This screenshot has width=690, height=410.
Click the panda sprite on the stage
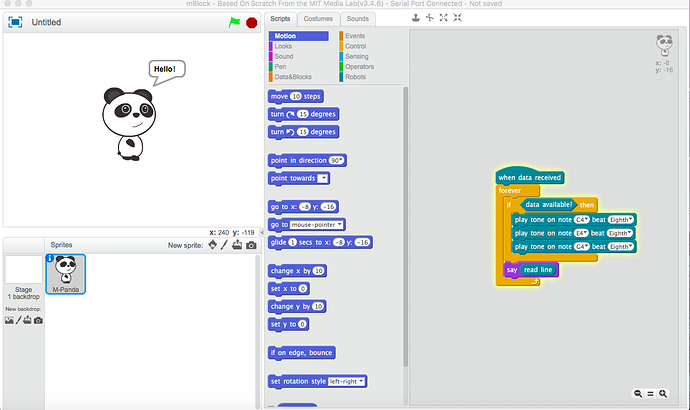coord(128,124)
